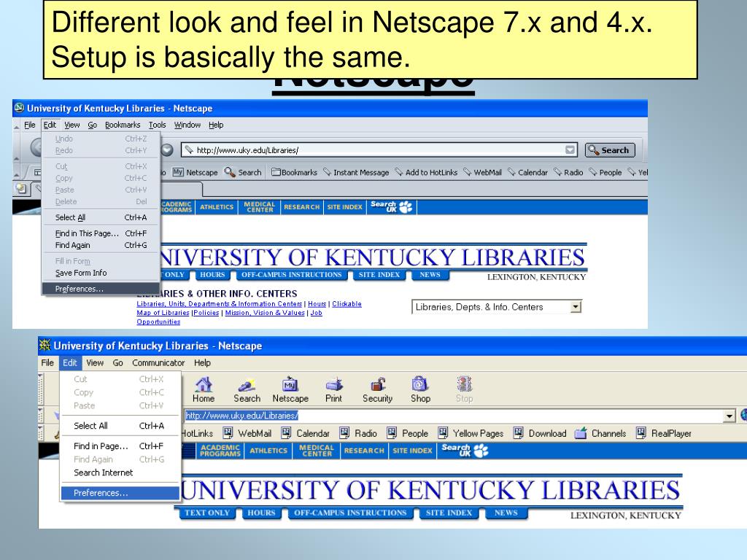Open RealPlayer bookmark in lower personal toolbar
747x560 pixels.
(x=664, y=433)
